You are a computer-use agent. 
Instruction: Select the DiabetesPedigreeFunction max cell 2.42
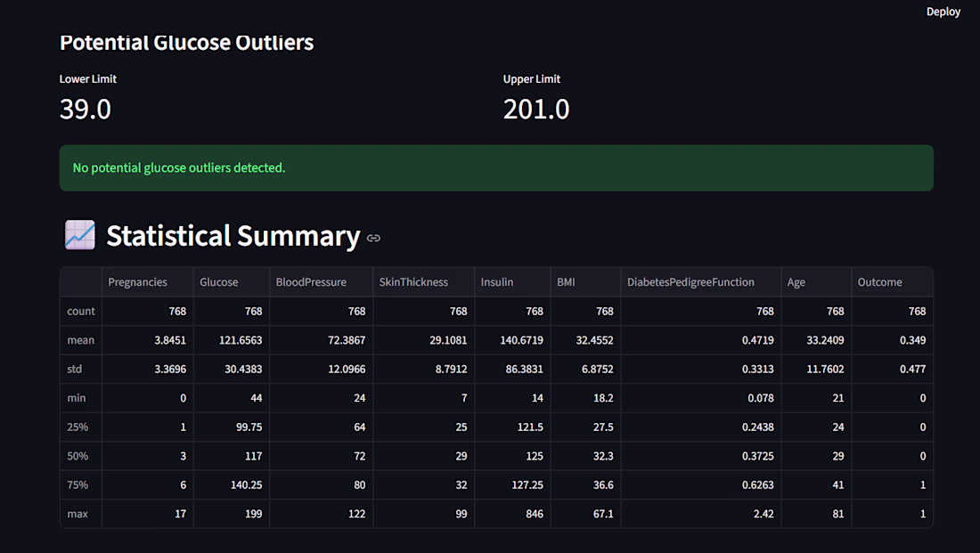pos(701,514)
